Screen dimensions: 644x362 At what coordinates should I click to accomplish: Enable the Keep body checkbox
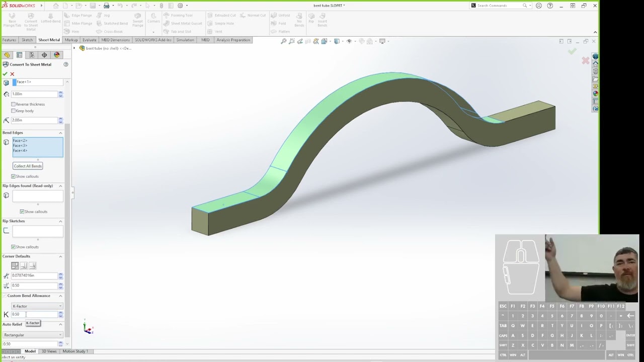[14, 111]
